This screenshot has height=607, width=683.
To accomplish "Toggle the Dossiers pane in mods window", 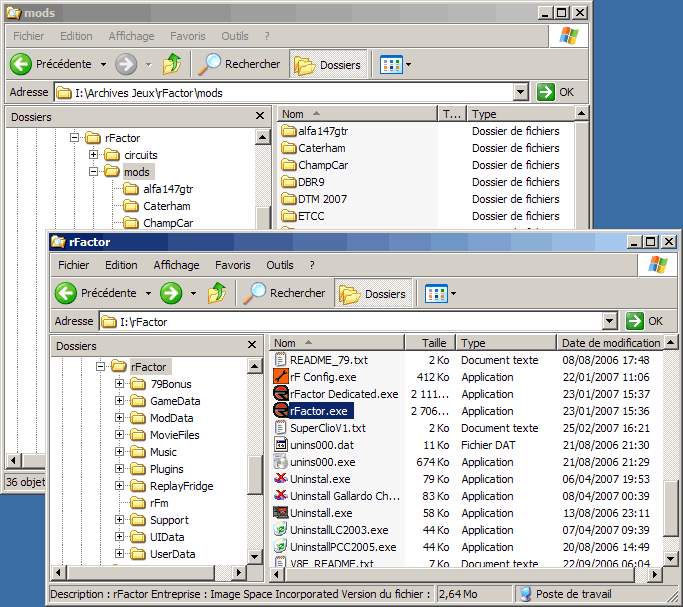I will (328, 64).
